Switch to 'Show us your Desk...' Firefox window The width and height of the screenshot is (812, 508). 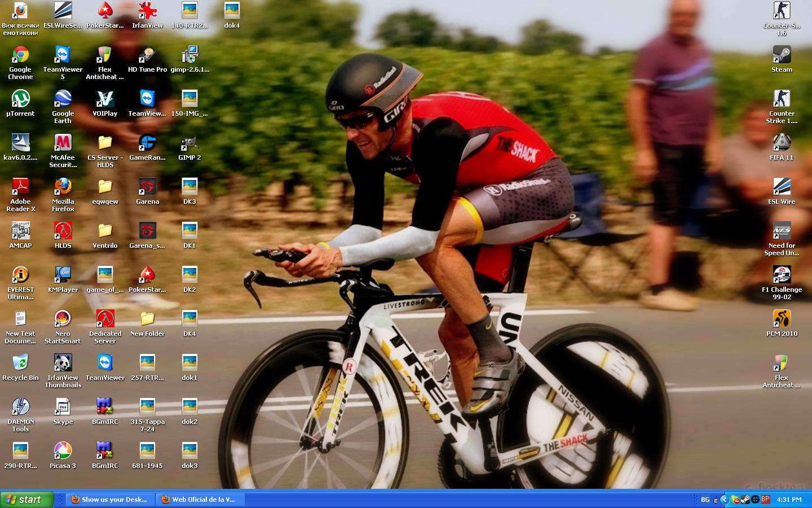pos(110,500)
